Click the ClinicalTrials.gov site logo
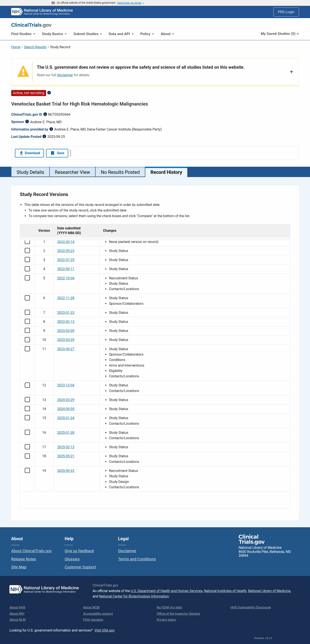 [31, 25]
